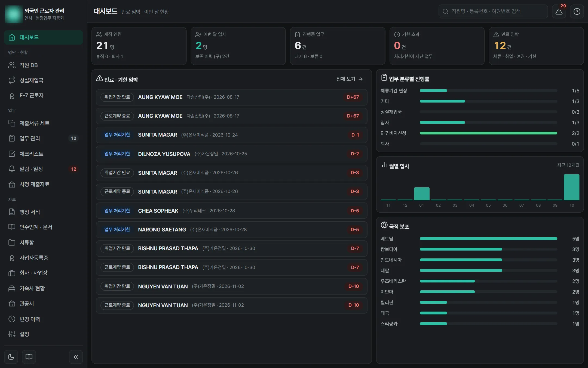The height and width of the screenshot is (368, 588).
Task: Open the guide book icon in sidebar footer
Action: (29, 357)
